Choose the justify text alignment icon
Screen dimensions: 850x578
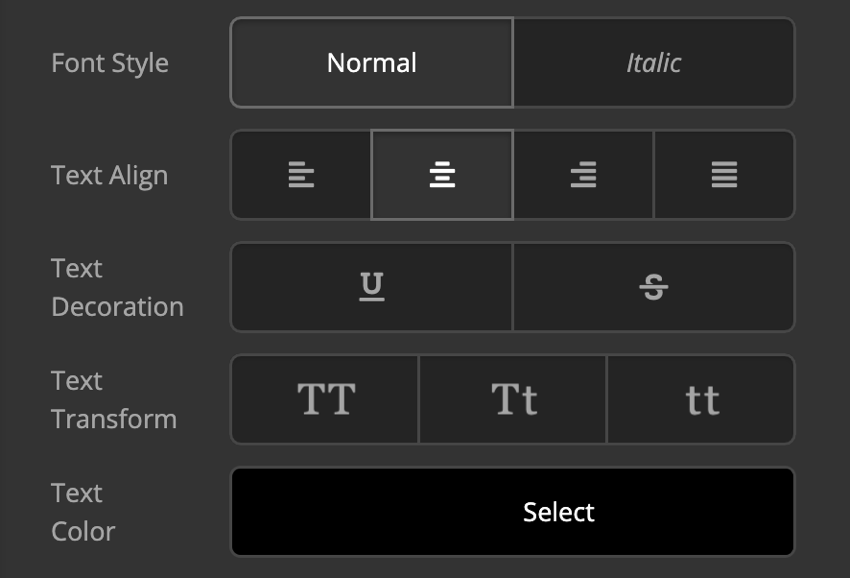724,175
